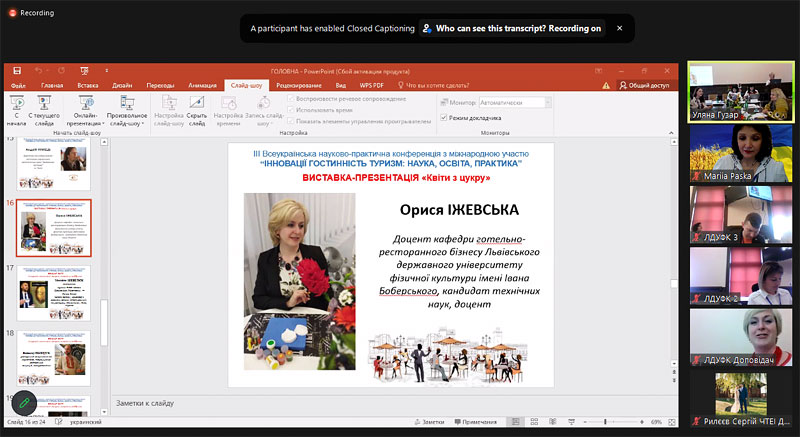Click the green pencil annotate button

tap(24, 403)
